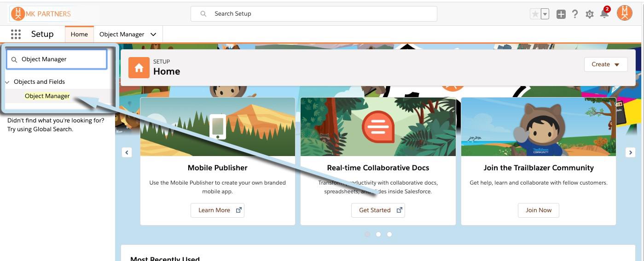
Task: Open the App Launcher grid icon
Action: tap(16, 34)
